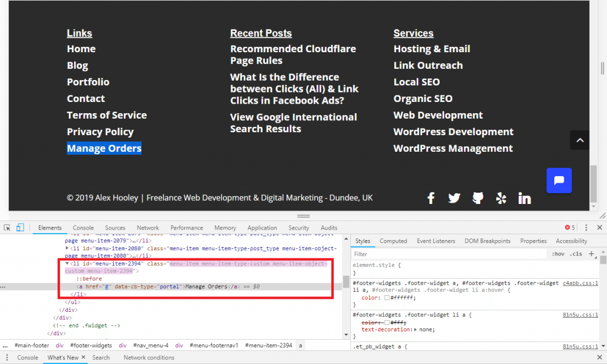The width and height of the screenshot is (607, 364).
Task: Select #menu-item-2394 in the breadcrumb bar
Action: [x=269, y=345]
